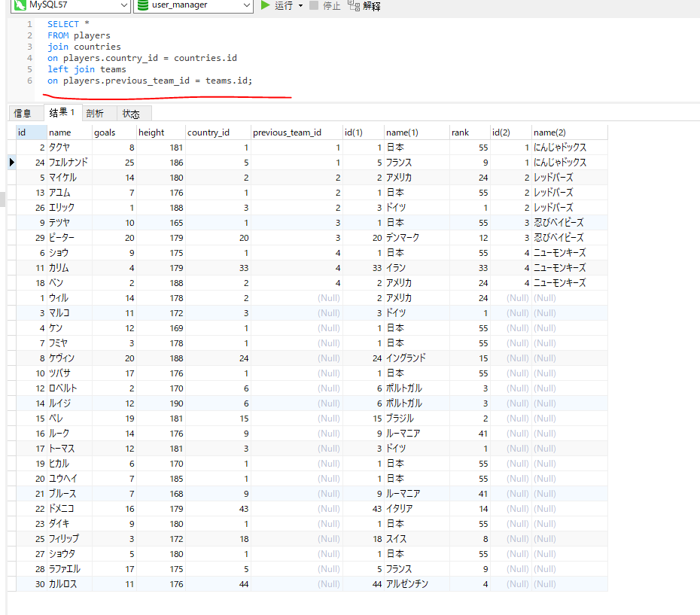The width and height of the screenshot is (700, 615).
Task: Click team name にんじゃドックス in タクヤ row
Action: pyautogui.click(x=569, y=148)
